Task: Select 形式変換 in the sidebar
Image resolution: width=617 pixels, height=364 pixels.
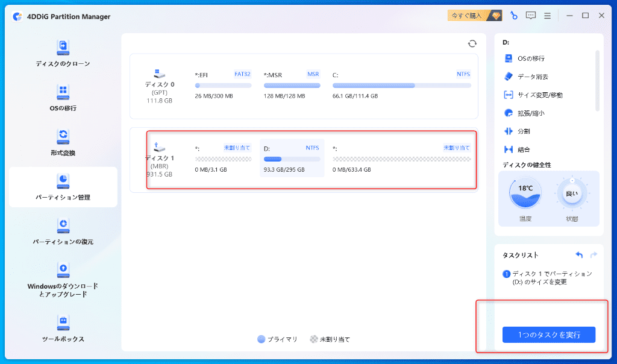Action: coord(63,142)
